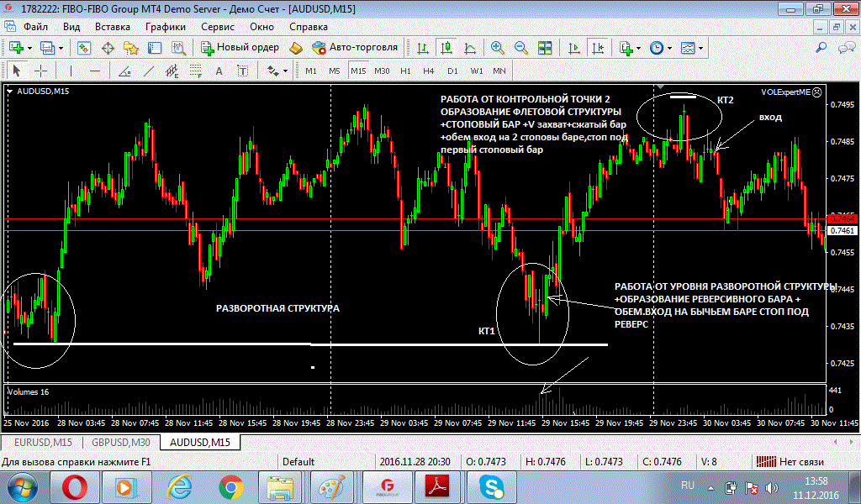Switch to MN timeframe
This screenshot has width=861, height=504.
[499, 71]
